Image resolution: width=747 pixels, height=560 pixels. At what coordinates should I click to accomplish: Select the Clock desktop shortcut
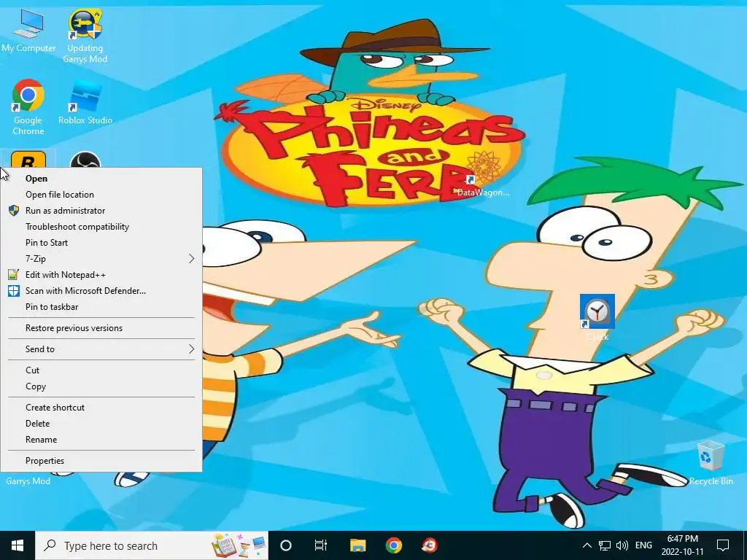pyautogui.click(x=597, y=317)
